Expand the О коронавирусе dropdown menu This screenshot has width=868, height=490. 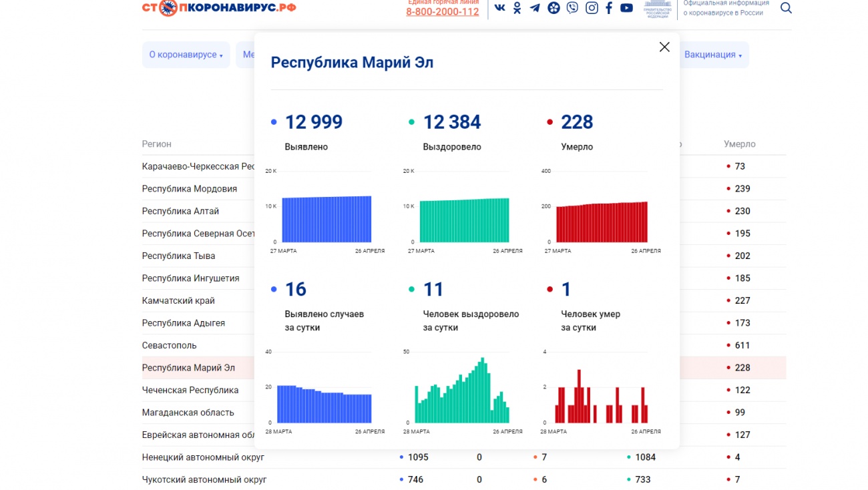pos(186,55)
